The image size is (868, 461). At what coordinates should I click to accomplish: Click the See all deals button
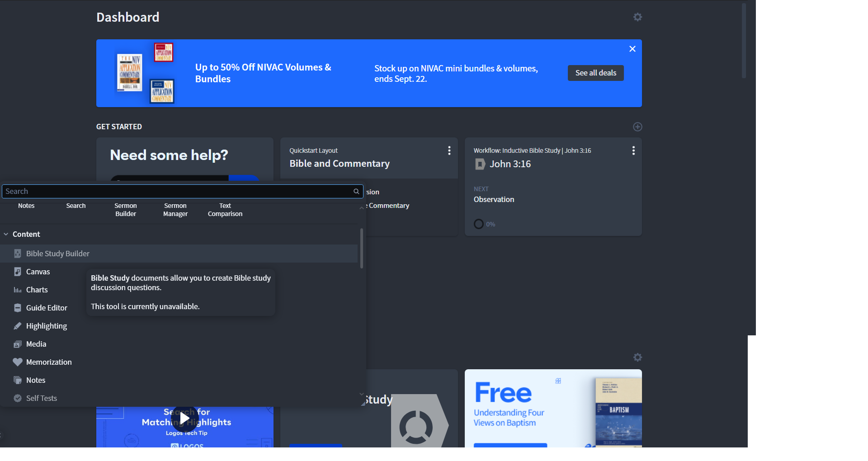[595, 73]
